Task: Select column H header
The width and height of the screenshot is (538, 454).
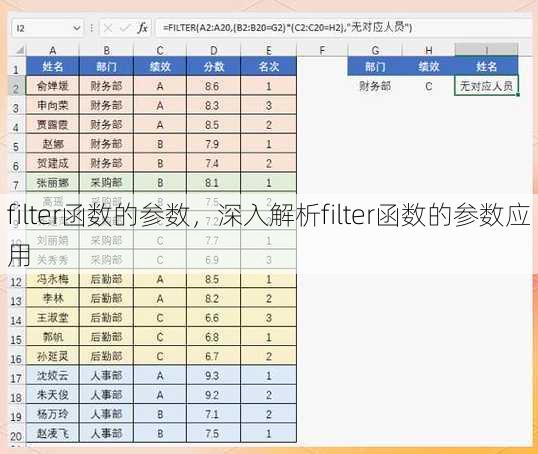Action: coord(429,50)
